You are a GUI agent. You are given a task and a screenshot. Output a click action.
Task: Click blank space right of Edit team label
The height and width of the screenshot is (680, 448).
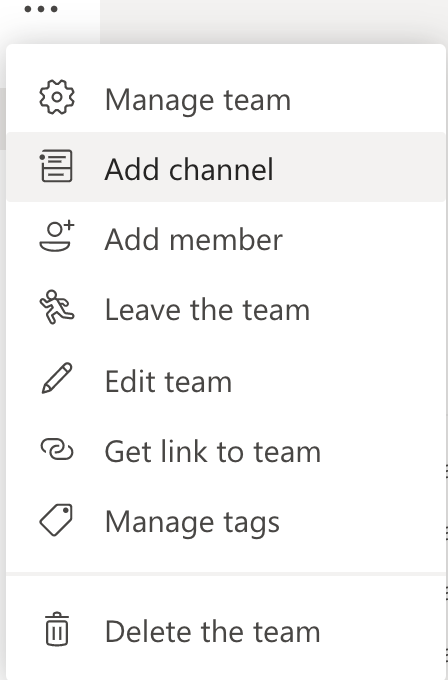pyautogui.click(x=338, y=381)
